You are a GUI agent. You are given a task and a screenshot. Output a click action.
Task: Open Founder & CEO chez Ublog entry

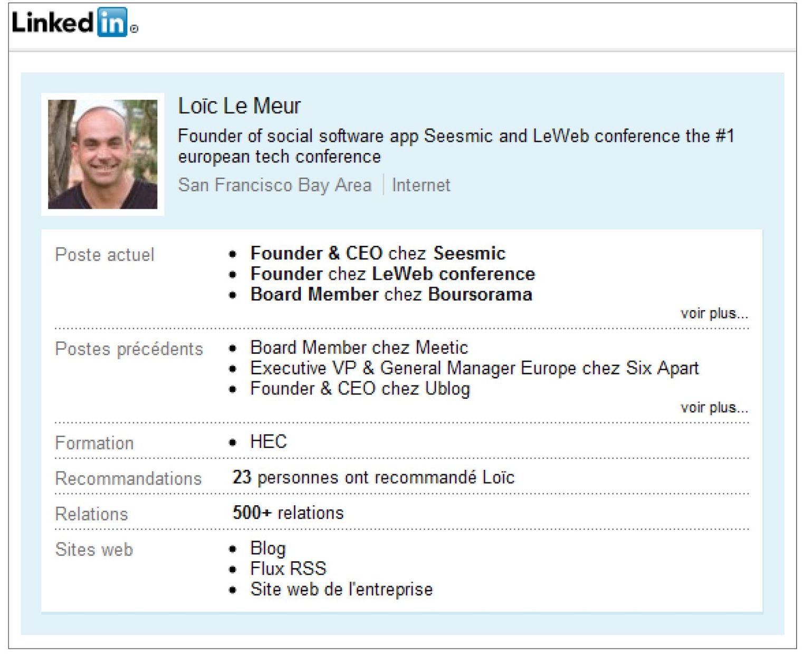pyautogui.click(x=360, y=389)
